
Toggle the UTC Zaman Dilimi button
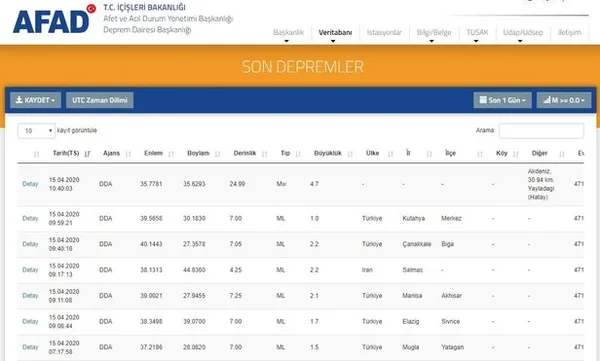pyautogui.click(x=99, y=100)
